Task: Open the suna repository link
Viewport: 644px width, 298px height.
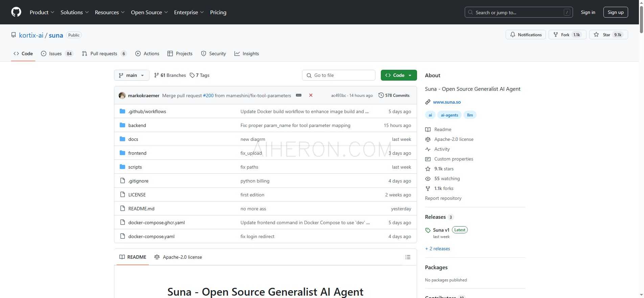Action: (56, 35)
